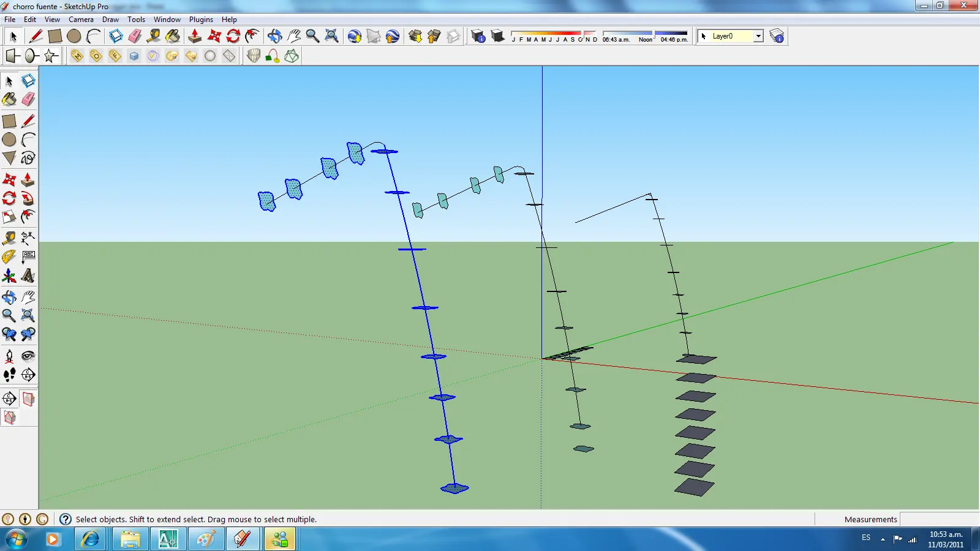Screen dimensions: 980x551
Task: Use the Tape Measure tool in top toolbar
Action: (x=154, y=36)
